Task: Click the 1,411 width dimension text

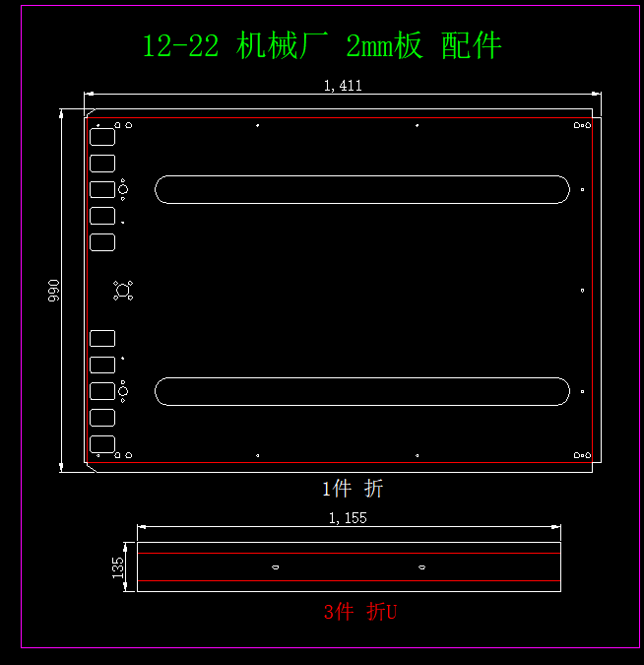Action: [343, 86]
